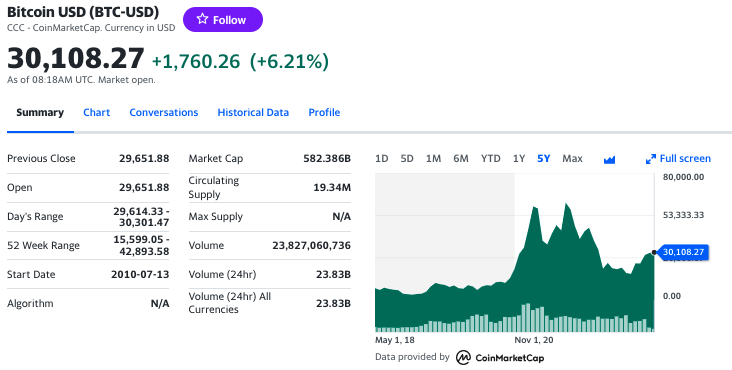732x370 pixels.
Task: Switch chart range to 6M
Action: click(460, 159)
